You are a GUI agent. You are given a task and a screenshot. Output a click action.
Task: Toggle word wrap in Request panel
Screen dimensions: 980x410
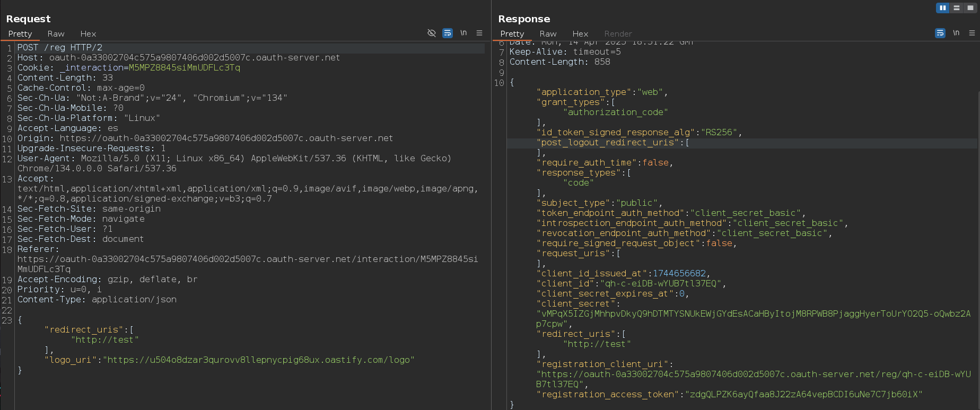(448, 33)
